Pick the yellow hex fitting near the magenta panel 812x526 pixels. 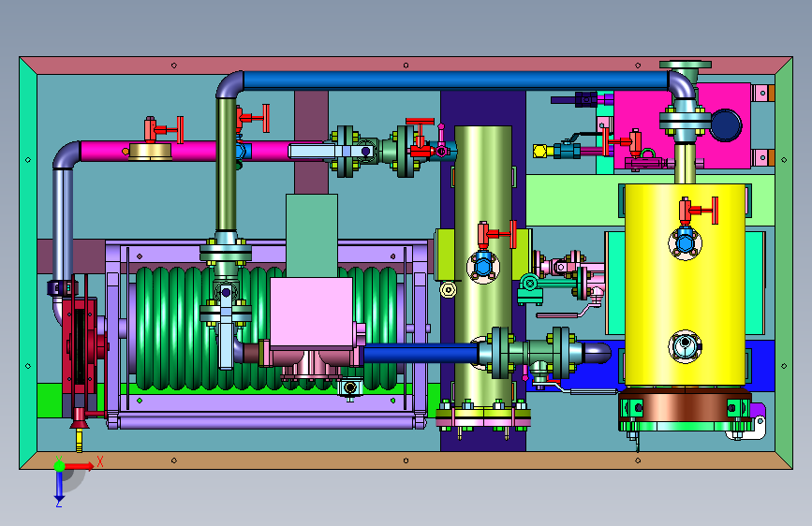click(x=540, y=152)
